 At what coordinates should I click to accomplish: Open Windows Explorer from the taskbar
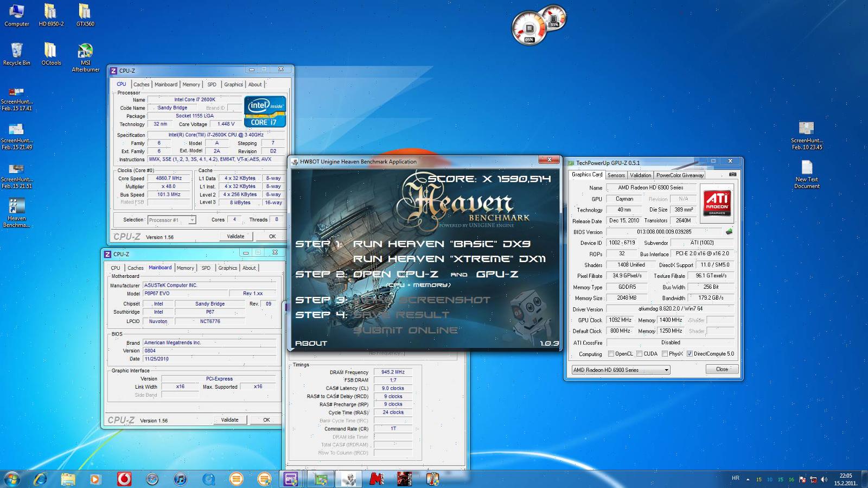pyautogui.click(x=68, y=479)
